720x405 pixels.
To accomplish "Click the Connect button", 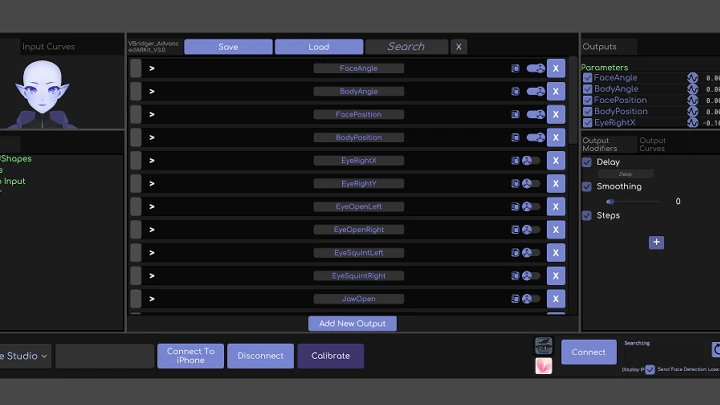I will 589,352.
